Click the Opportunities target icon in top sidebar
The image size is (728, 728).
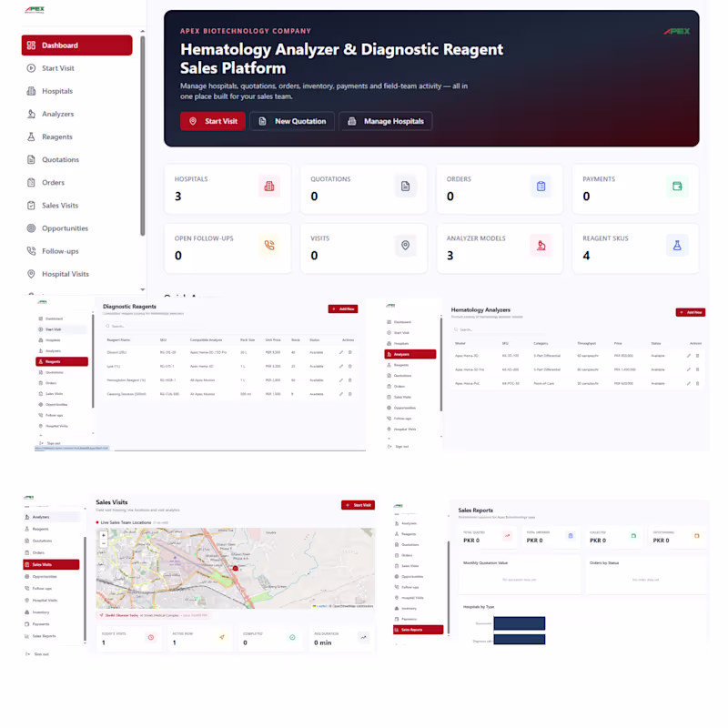pos(31,228)
